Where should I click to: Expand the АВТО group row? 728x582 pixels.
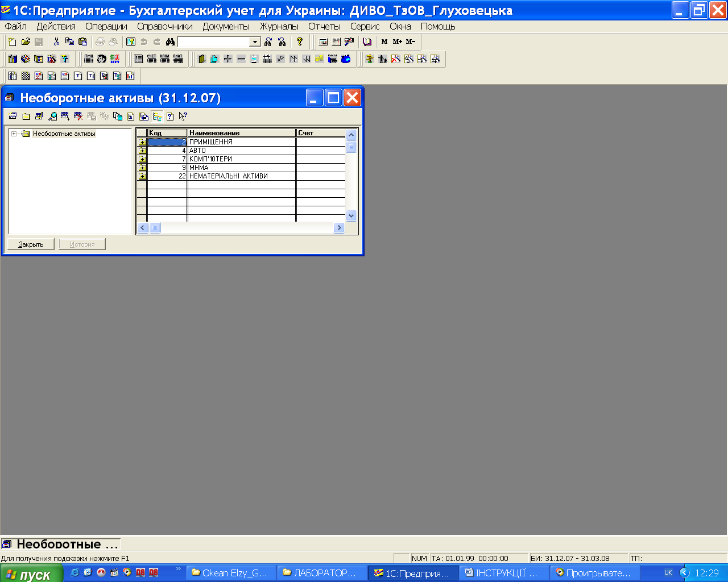[142, 151]
